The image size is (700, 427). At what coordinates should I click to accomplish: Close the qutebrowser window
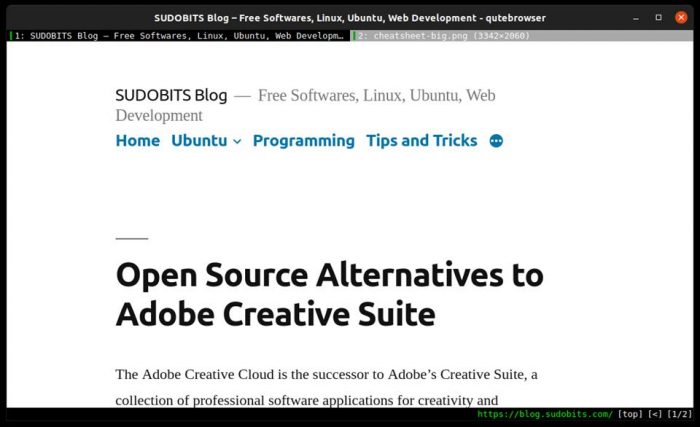(681, 18)
